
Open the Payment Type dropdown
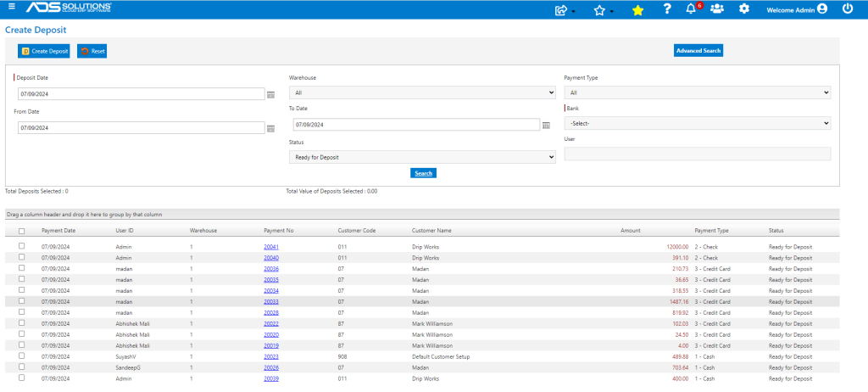click(698, 92)
